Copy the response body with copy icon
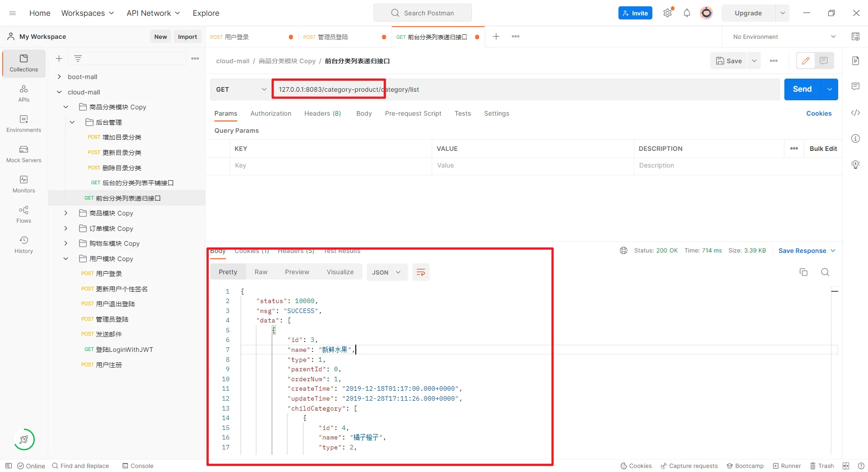The width and height of the screenshot is (868, 472). tap(803, 272)
